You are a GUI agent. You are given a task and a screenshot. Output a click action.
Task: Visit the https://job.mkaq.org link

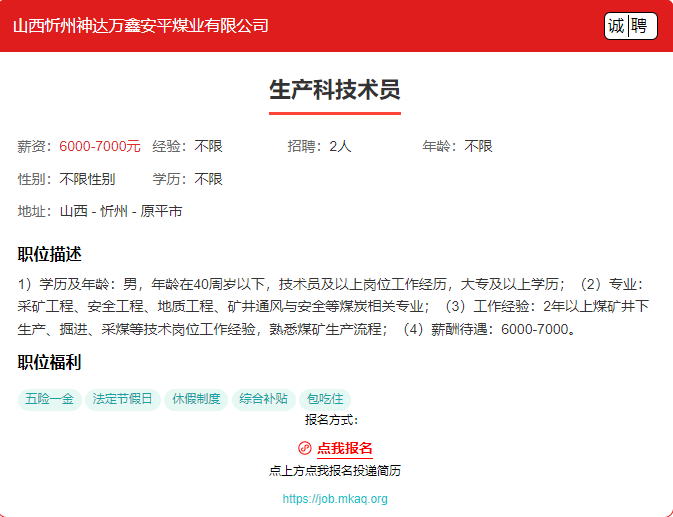click(335, 499)
